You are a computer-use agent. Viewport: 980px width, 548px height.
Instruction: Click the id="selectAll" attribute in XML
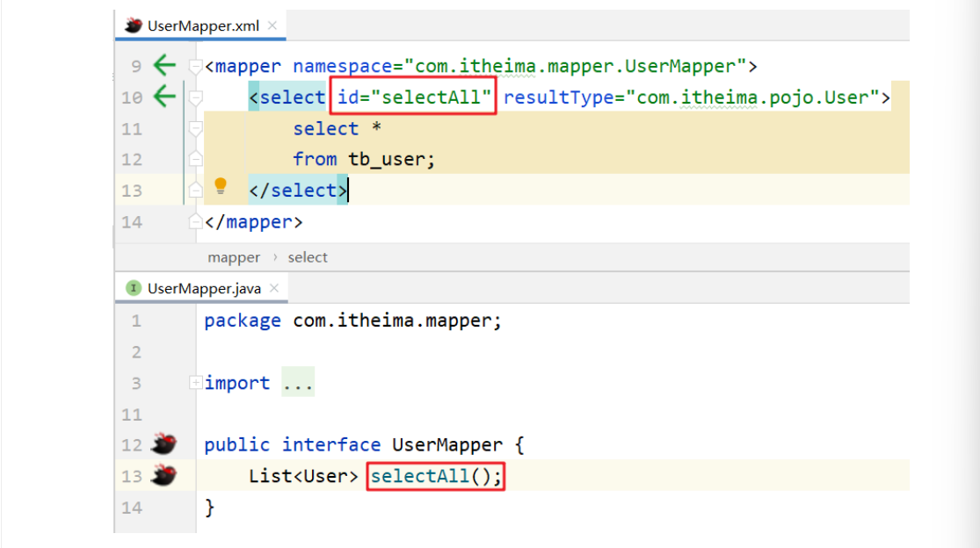[x=414, y=97]
